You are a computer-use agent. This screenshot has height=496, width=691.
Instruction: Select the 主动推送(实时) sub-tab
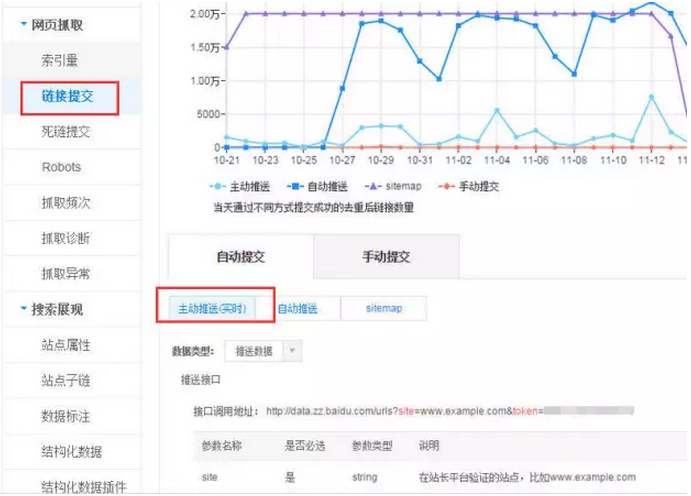212,308
